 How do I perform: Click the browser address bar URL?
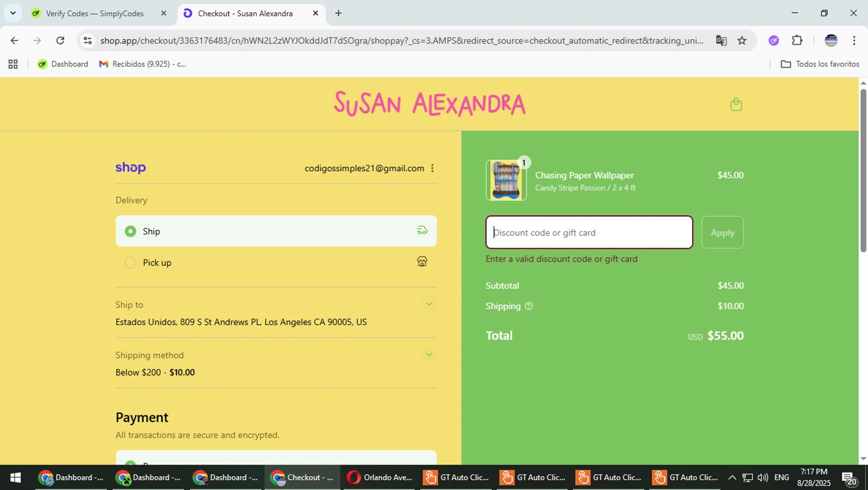(x=402, y=40)
